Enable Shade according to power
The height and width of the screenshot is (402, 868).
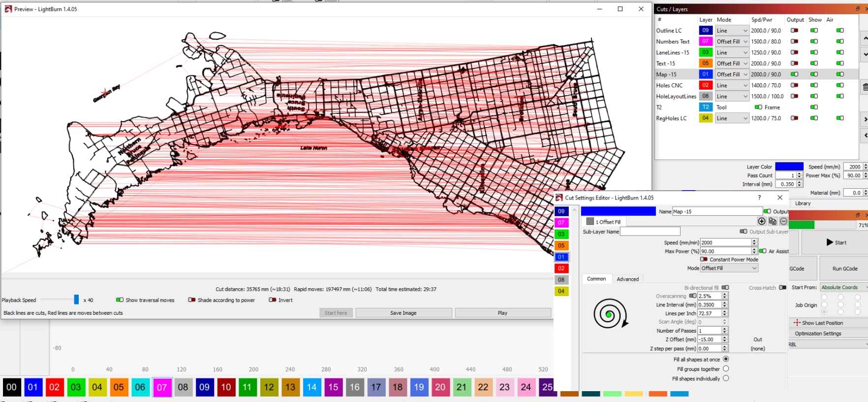[192, 300]
